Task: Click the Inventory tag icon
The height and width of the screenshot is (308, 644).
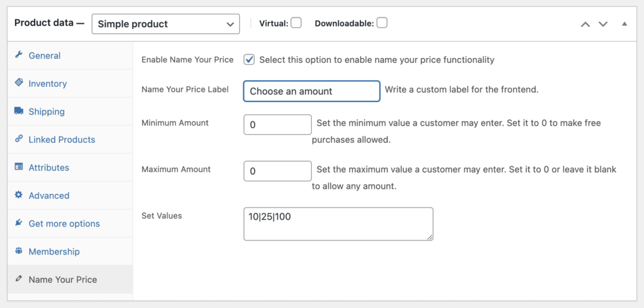Action: [x=18, y=83]
